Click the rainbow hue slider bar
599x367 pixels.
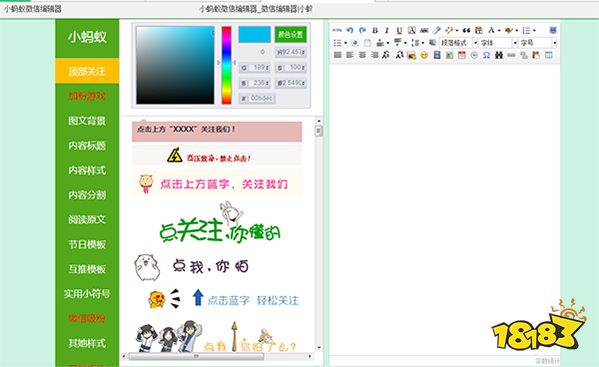pos(227,65)
